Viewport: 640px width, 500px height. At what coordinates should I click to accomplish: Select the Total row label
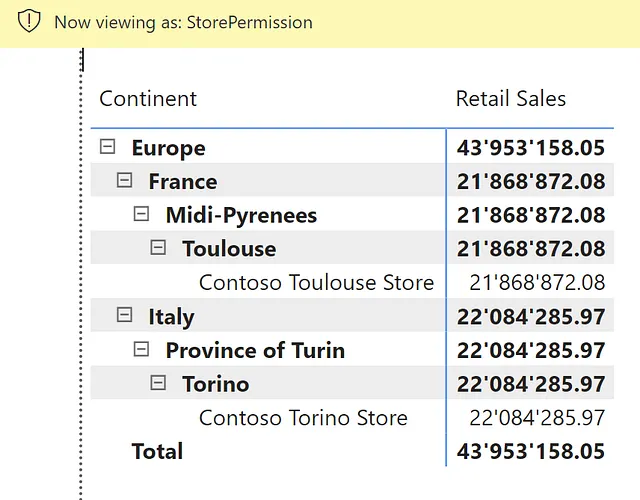[157, 451]
